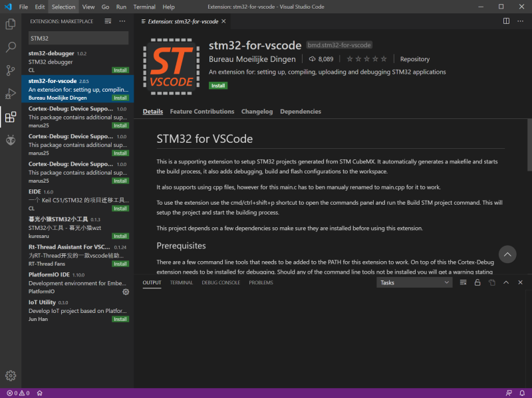
Task: Open the Explorer view in the activity bar
Action: tap(10, 23)
